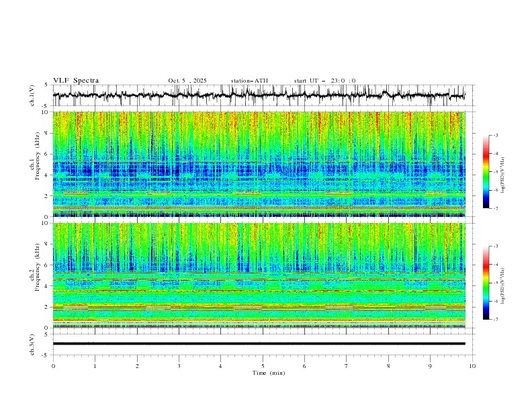
Task: Click the final time axis tick label "10"
Action: pos(472,366)
